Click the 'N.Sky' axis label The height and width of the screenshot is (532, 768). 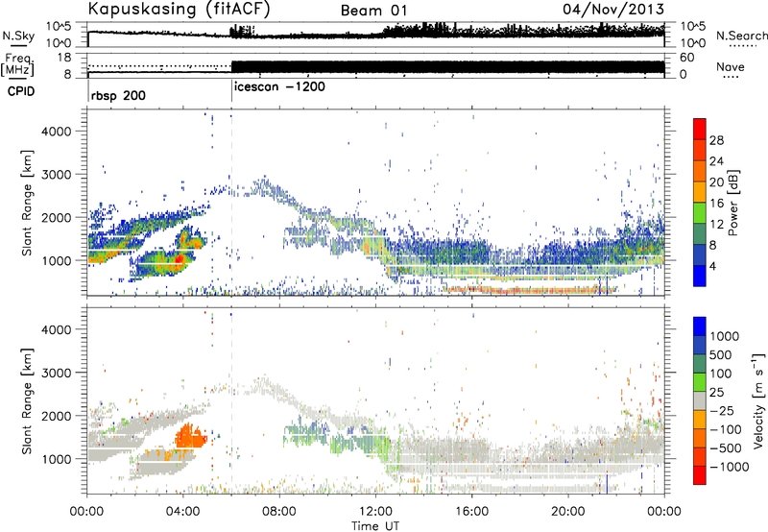tap(18, 36)
